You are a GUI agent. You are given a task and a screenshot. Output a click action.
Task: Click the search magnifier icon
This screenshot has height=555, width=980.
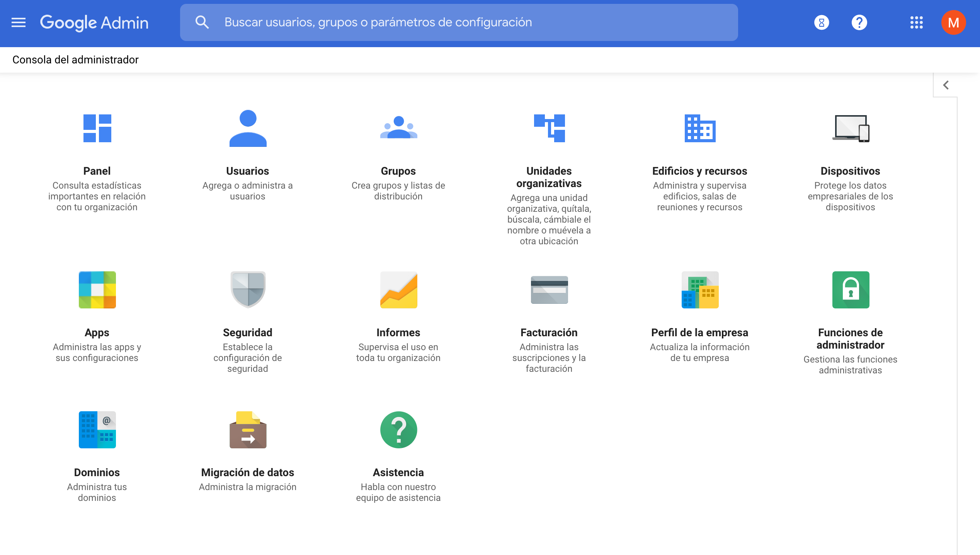pos(202,22)
